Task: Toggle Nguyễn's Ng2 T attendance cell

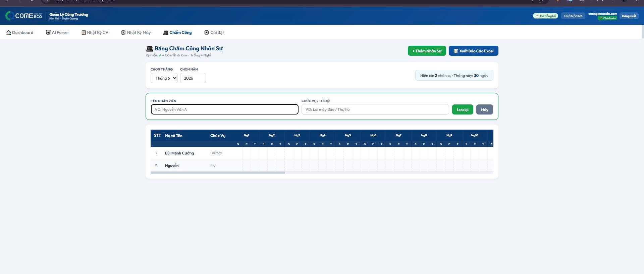Action: click(280, 165)
